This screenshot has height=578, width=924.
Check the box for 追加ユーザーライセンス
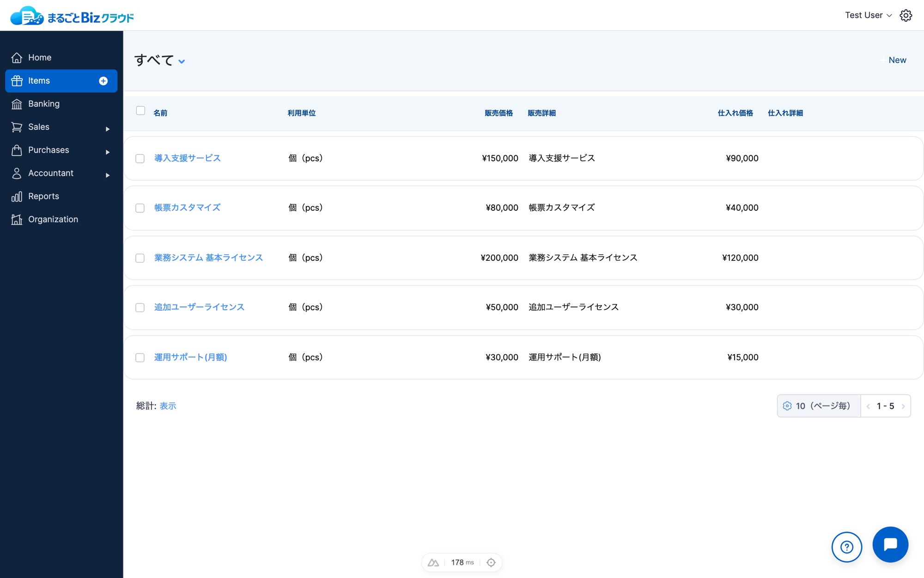[x=140, y=307]
